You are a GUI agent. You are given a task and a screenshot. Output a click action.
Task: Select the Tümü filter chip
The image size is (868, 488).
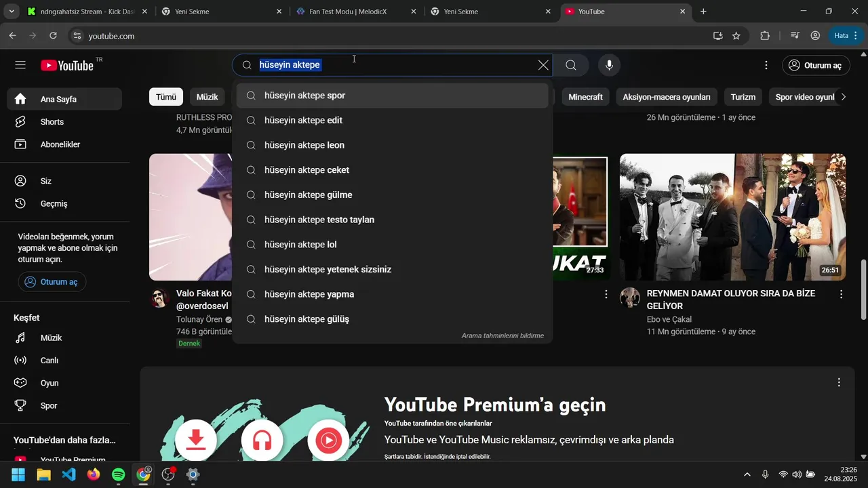click(166, 97)
